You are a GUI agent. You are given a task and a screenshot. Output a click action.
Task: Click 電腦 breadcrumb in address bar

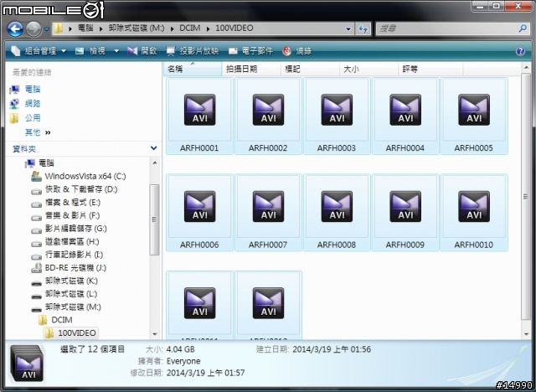pyautogui.click(x=85, y=28)
